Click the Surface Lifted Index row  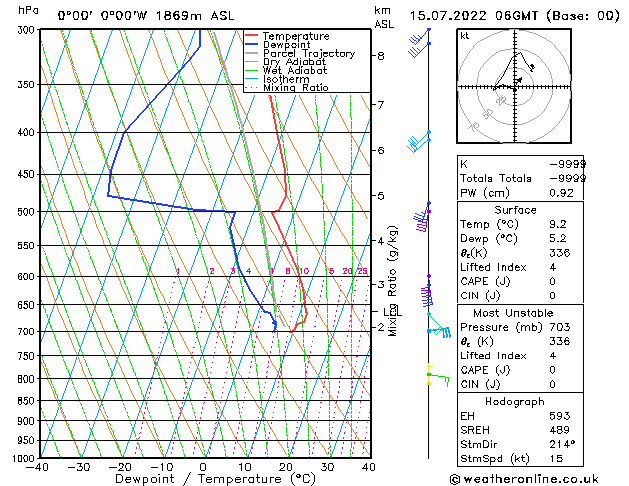[x=520, y=267]
